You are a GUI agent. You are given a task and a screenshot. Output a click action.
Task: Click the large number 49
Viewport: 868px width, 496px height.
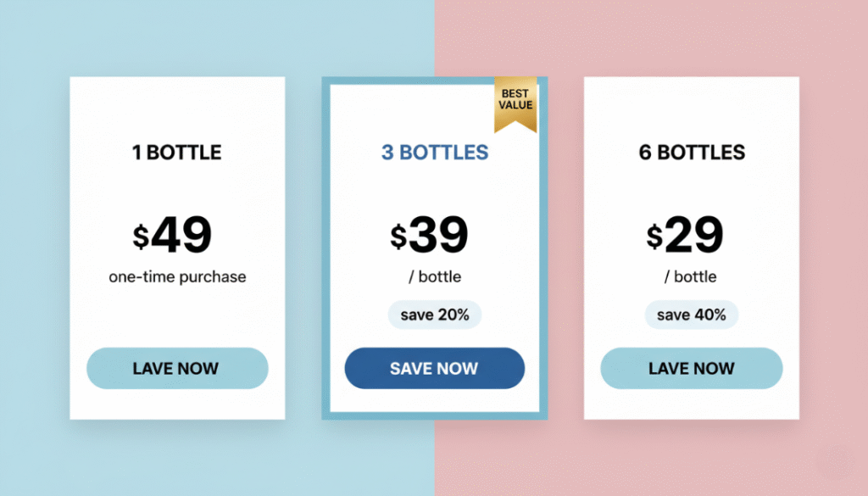(x=183, y=236)
